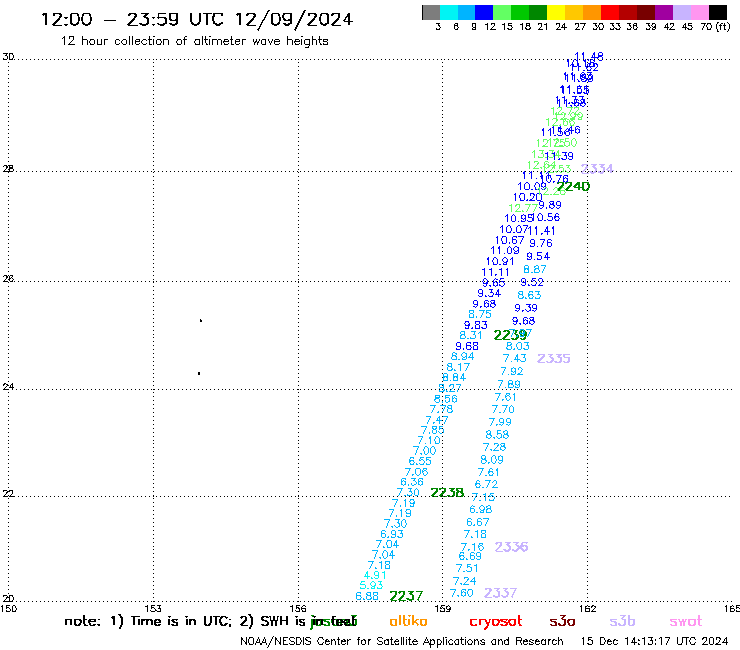Click the wave height value 7.47
Screen dimensions: 740x650
click(x=437, y=420)
